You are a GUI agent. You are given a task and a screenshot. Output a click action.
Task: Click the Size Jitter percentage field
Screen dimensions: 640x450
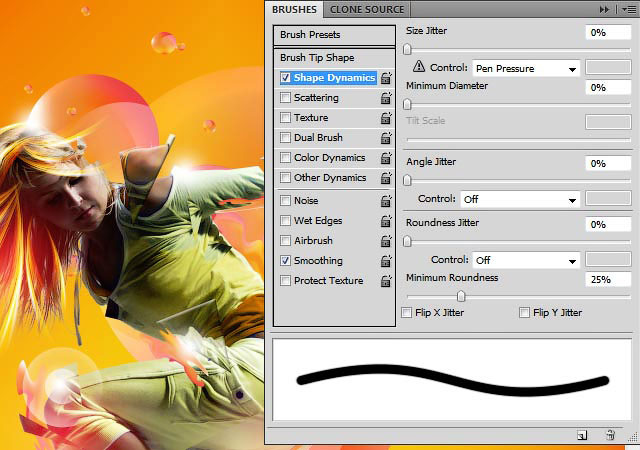point(608,33)
